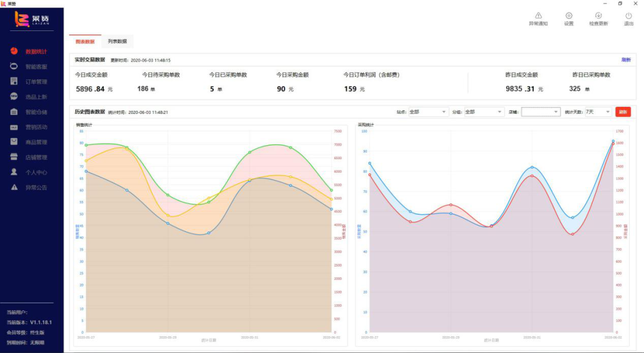Open 数据统计 via its pie-chart icon
This screenshot has width=644, height=353.
click(x=14, y=51)
